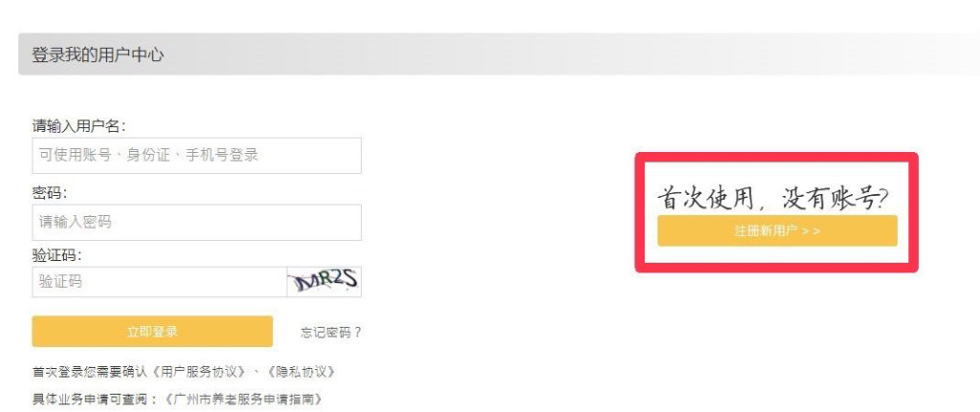Click the 请输入用户名 username input field
Image resolution: width=980 pixels, height=412 pixels.
196,156
